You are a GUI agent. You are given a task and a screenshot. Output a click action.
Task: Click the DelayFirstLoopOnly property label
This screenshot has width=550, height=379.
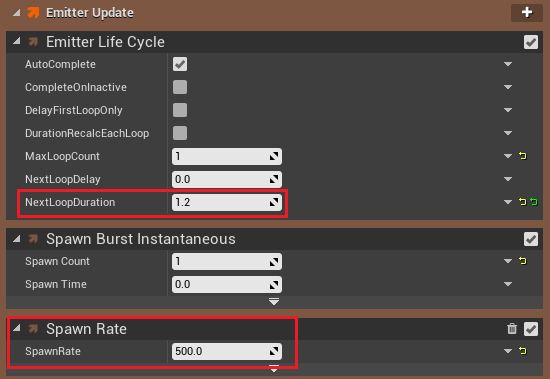[x=74, y=111]
